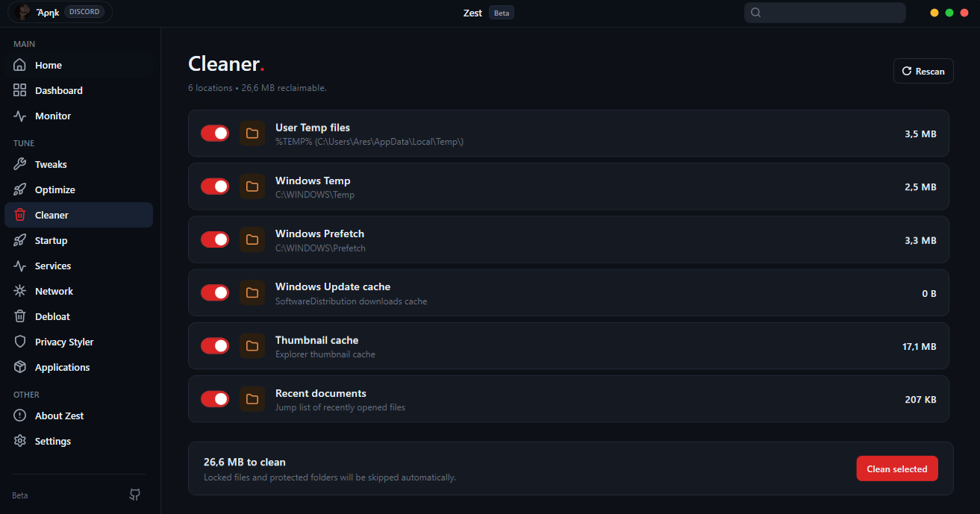This screenshot has height=514, width=980.
Task: Click the Privacy Styler shield icon
Action: coord(20,342)
